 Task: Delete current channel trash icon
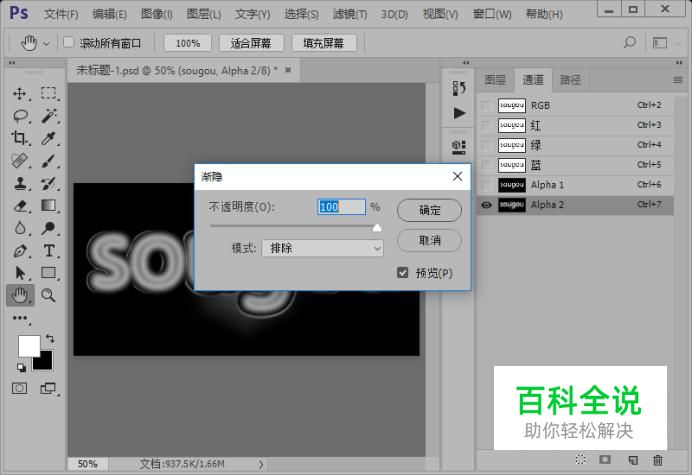pos(658,460)
